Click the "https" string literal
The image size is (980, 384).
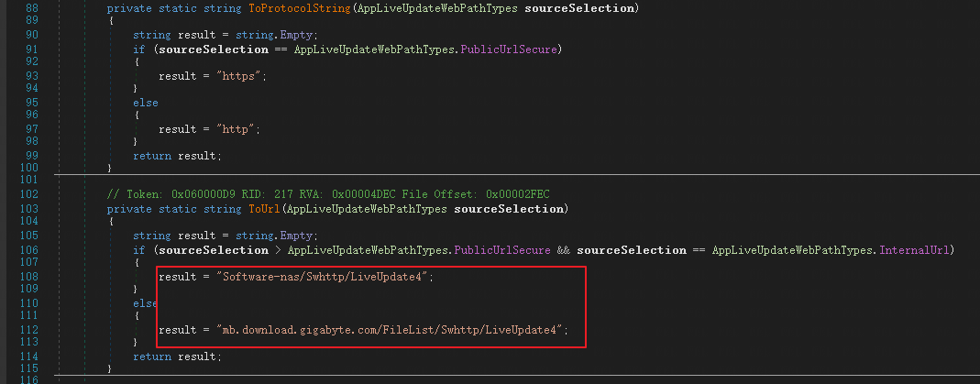pos(241,75)
